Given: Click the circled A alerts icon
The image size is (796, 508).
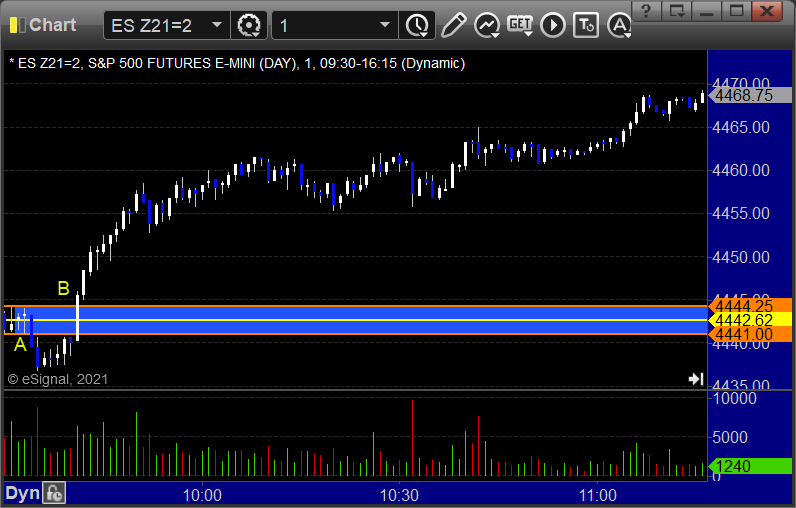Looking at the screenshot, I should coord(619,25).
